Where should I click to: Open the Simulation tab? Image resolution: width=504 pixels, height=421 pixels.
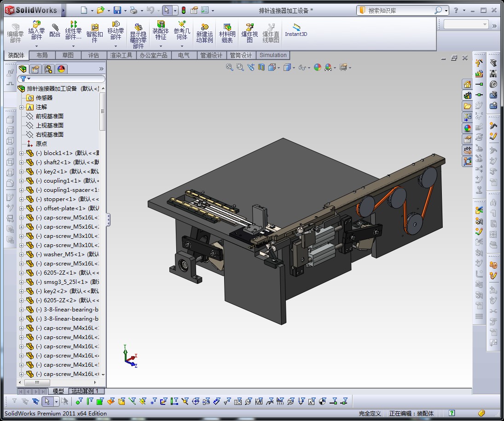coord(273,55)
